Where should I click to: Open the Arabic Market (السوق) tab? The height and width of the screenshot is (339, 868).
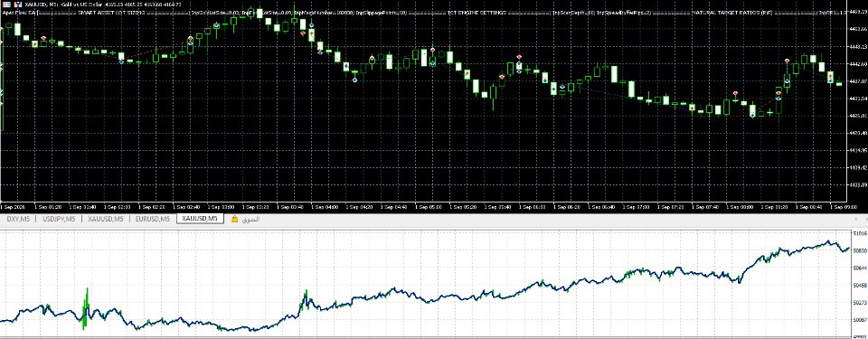(x=251, y=220)
